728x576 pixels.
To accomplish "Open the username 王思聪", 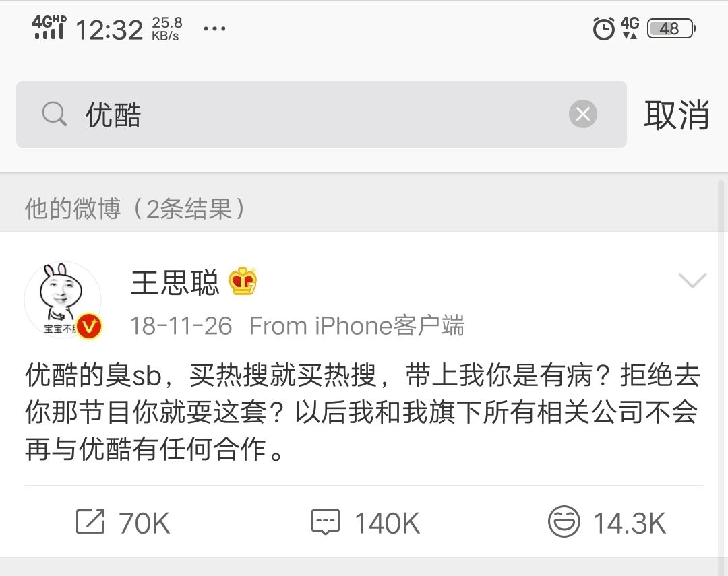I will pos(175,282).
